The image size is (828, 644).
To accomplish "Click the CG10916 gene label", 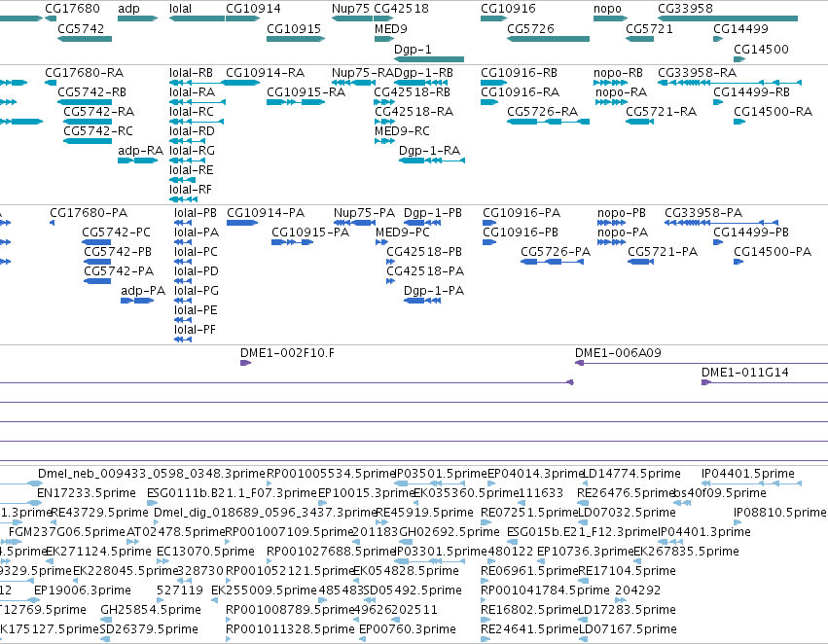I will click(508, 9).
